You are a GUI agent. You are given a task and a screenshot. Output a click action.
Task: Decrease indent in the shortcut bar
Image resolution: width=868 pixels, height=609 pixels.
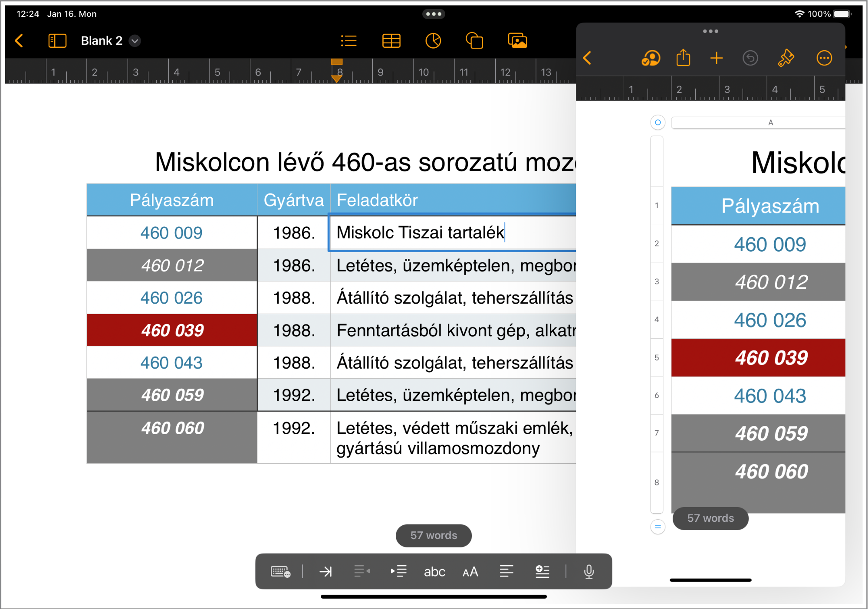point(362,571)
